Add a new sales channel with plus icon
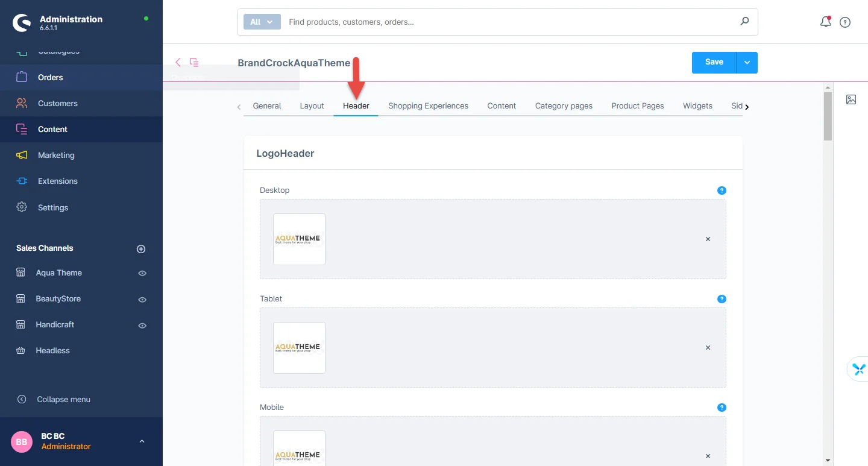868x466 pixels. 141,248
